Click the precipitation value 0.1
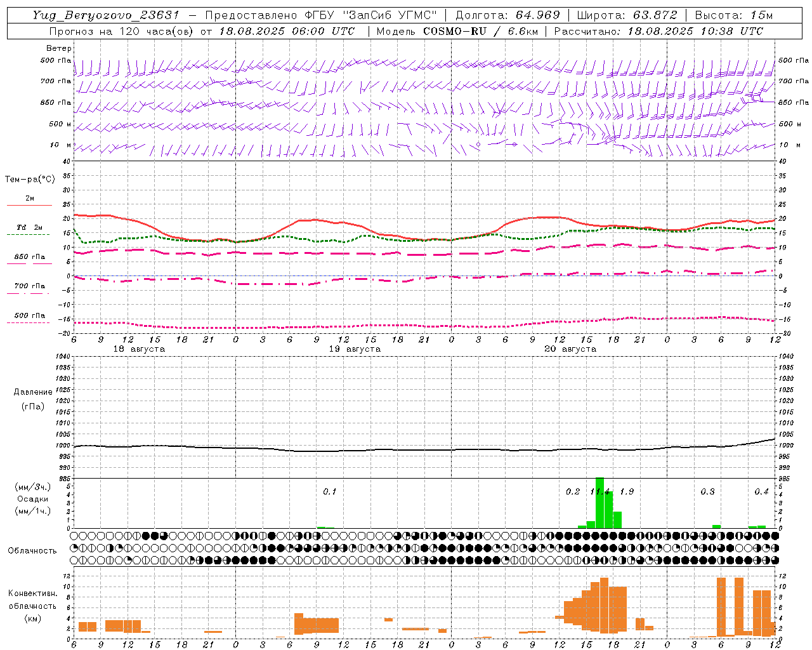 [330, 492]
